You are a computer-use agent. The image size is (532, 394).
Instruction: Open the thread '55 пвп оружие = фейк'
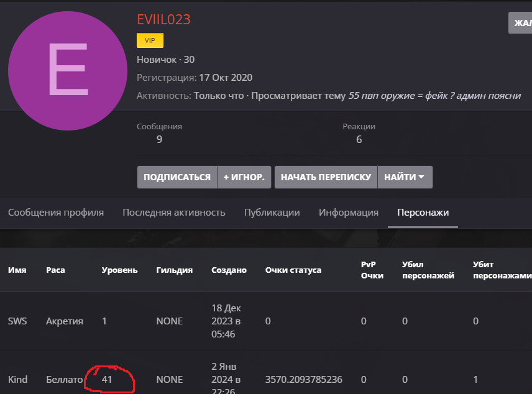coord(434,96)
